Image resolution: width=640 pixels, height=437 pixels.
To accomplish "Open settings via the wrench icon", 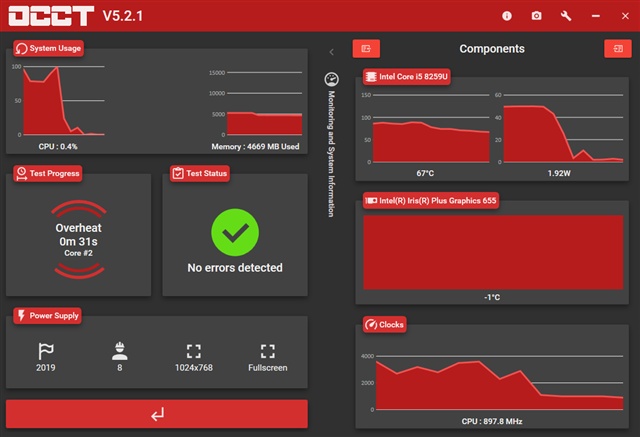I will point(566,16).
